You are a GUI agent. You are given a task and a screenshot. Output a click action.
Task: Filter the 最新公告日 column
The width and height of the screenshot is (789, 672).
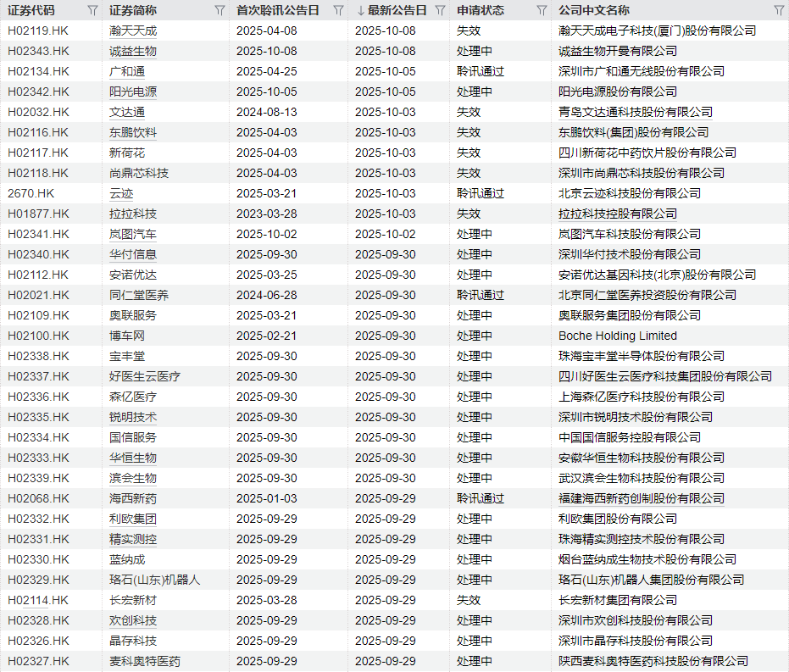pyautogui.click(x=440, y=10)
